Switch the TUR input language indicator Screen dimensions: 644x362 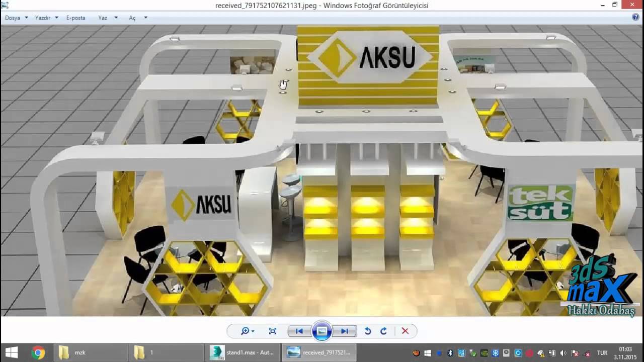602,353
